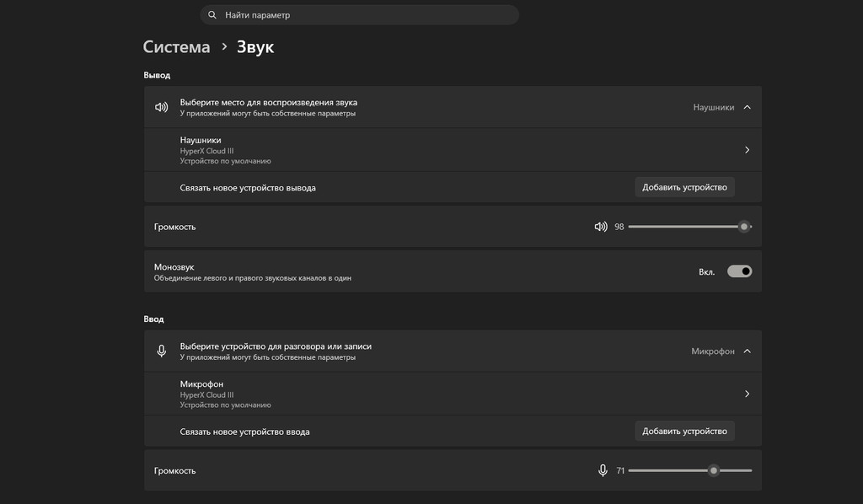Screen dimensions: 863x504
Task: Go back to Система in breadcrumb
Action: point(176,46)
